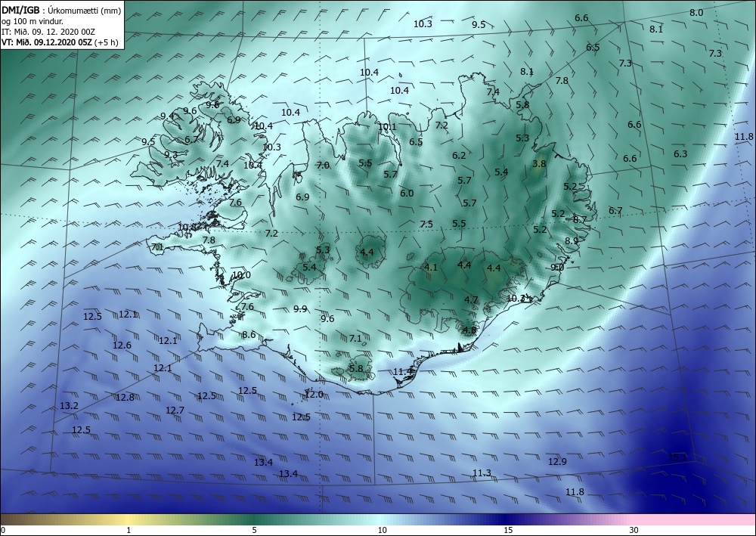Click the 1 tick label on the color scale

pos(129,531)
